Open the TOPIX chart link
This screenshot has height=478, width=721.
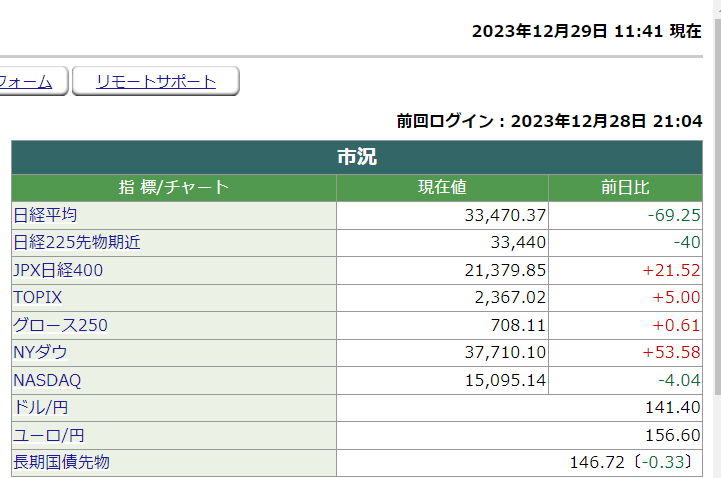point(38,297)
